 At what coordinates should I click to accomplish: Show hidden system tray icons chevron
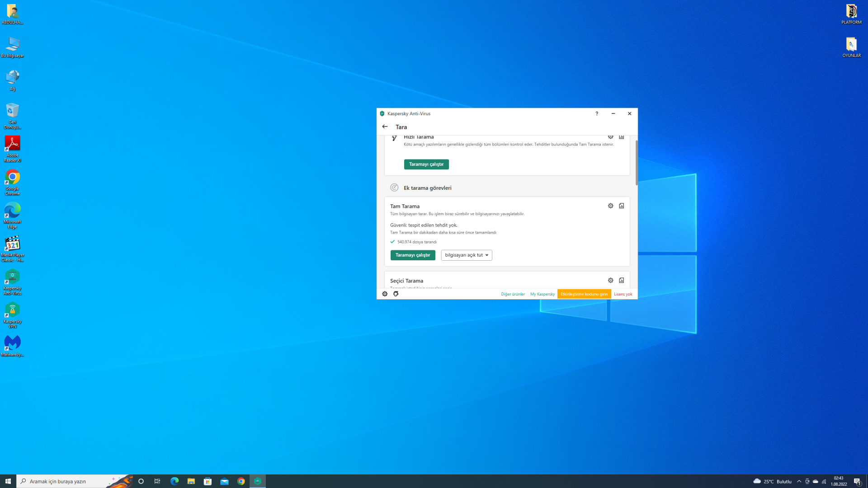pos(799,481)
